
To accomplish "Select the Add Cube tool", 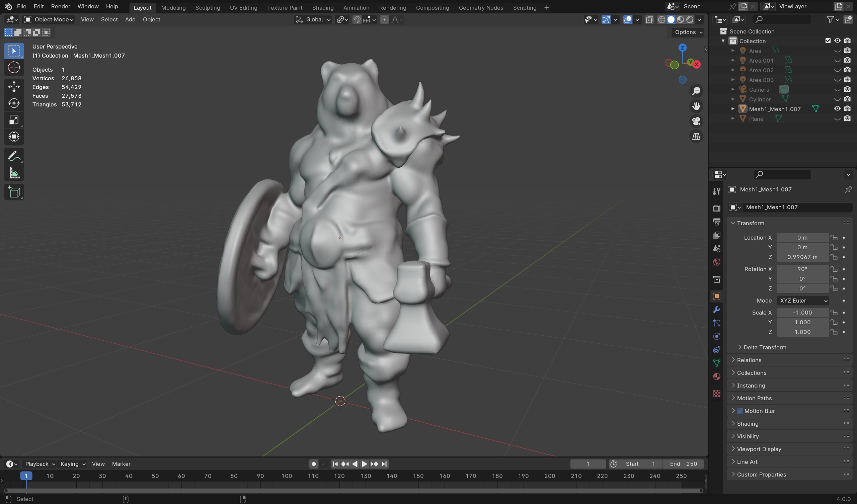I will pyautogui.click(x=14, y=192).
